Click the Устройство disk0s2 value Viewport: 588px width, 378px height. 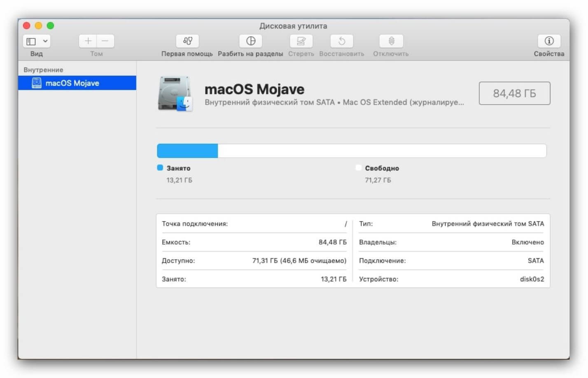(532, 279)
